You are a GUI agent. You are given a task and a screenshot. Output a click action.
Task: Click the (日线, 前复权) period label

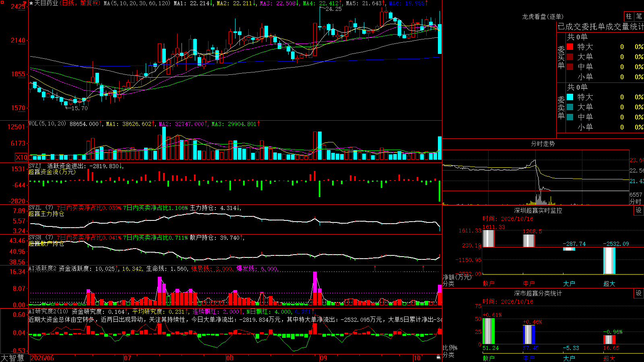(81, 3)
